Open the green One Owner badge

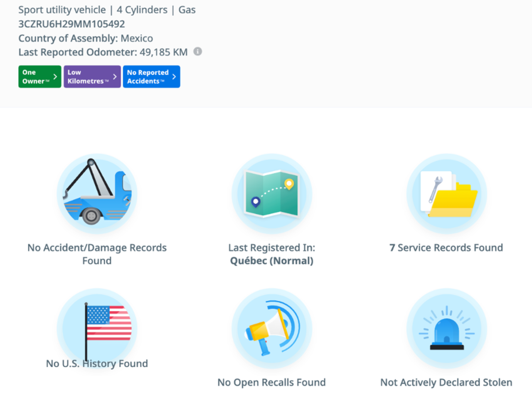coord(35,76)
